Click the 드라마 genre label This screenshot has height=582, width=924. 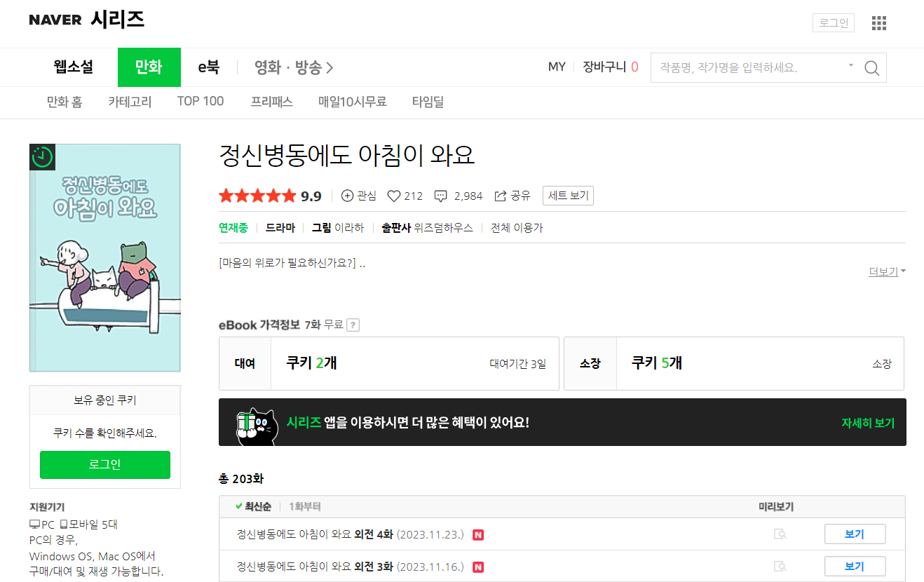click(280, 228)
